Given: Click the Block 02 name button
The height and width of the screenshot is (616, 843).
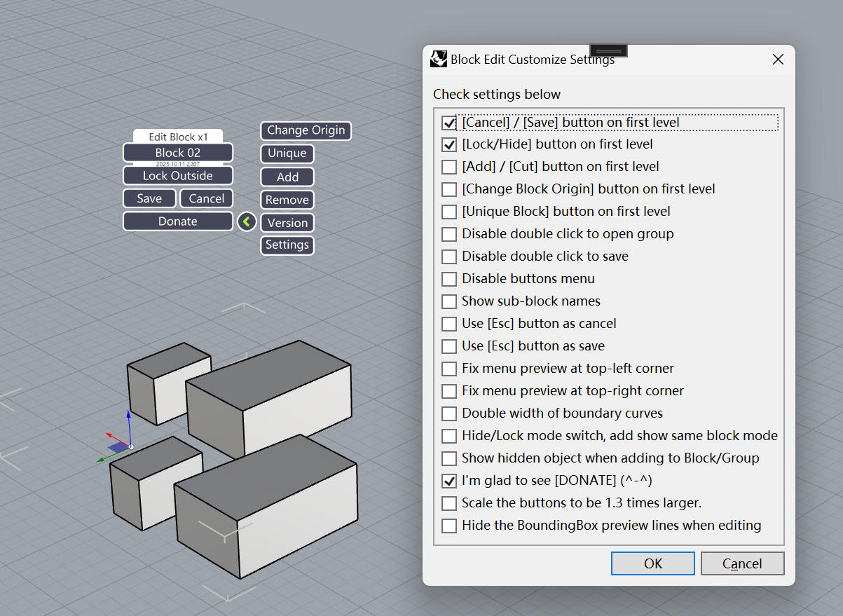Looking at the screenshot, I should pyautogui.click(x=177, y=153).
